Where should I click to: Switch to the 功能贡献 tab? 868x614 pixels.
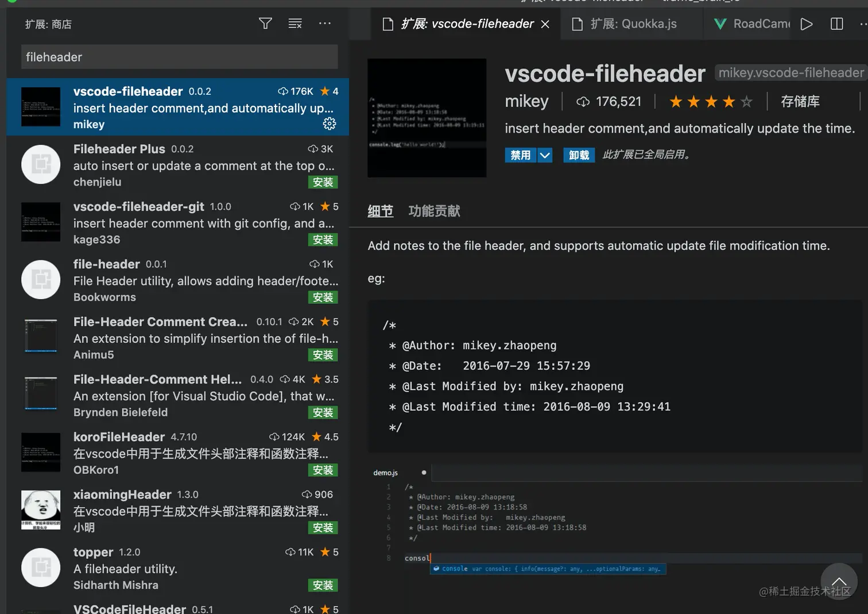coord(434,211)
